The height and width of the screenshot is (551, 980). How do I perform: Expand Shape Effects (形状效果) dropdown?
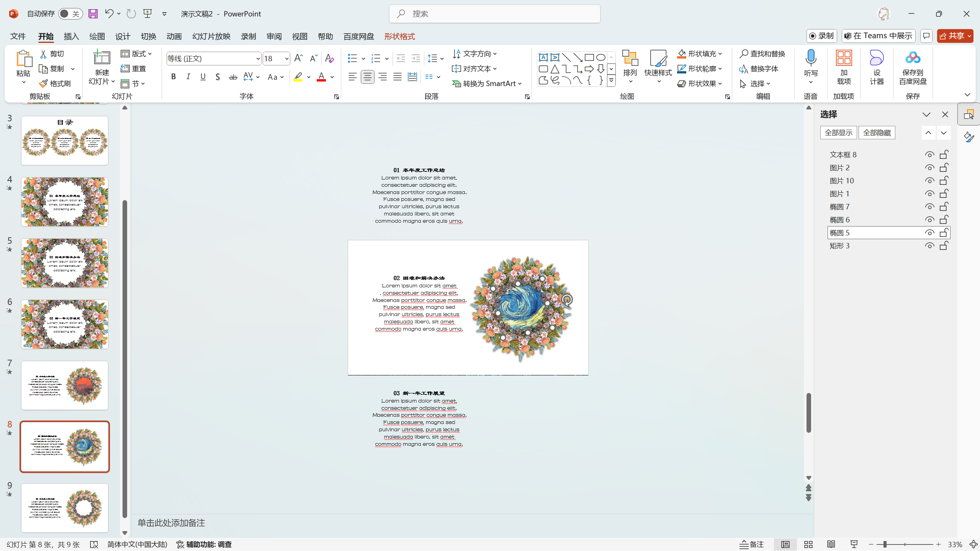(x=720, y=84)
